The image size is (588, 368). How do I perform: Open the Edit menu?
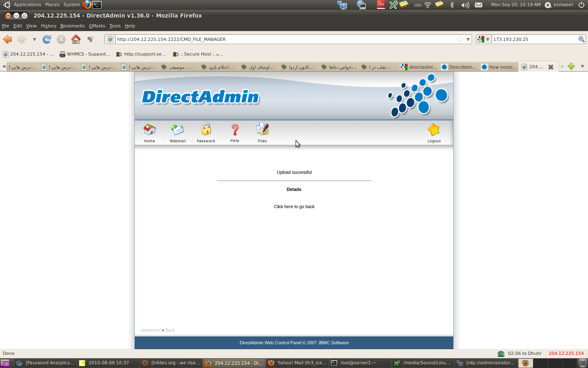(18, 26)
